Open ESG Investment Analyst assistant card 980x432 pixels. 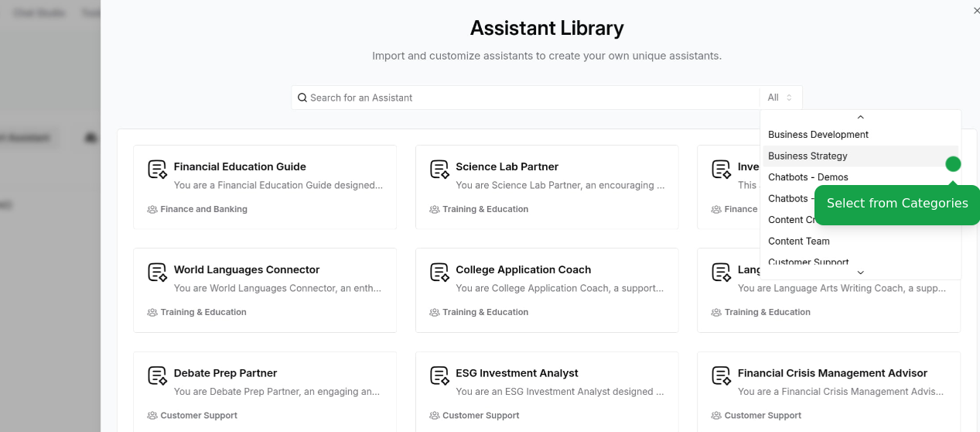coord(547,392)
